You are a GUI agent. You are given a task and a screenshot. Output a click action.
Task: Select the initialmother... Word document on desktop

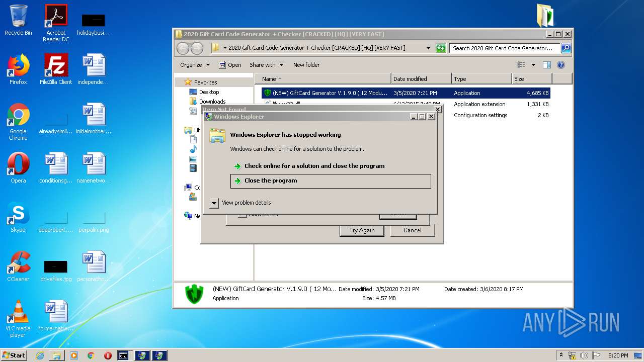click(x=94, y=119)
